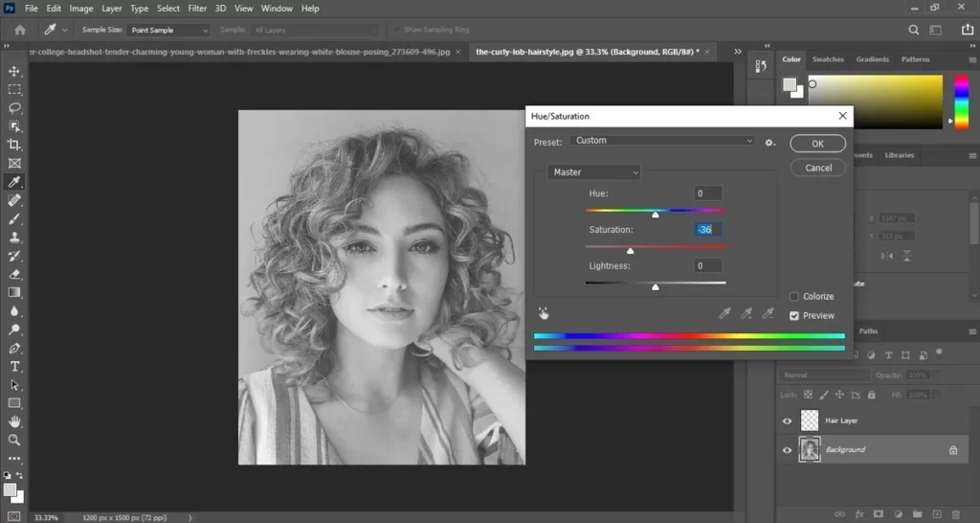Select the Spot Healing Brush tool

(x=14, y=200)
